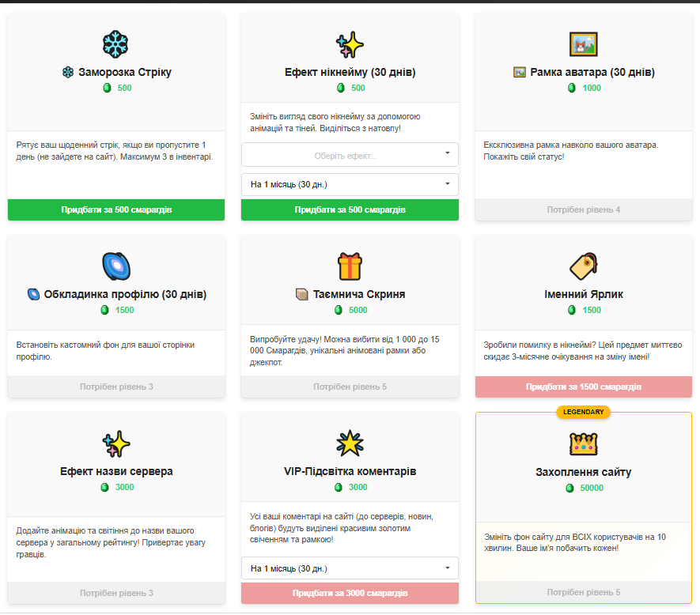Open the duration dropdown under Ефект нікнейму

350,185
